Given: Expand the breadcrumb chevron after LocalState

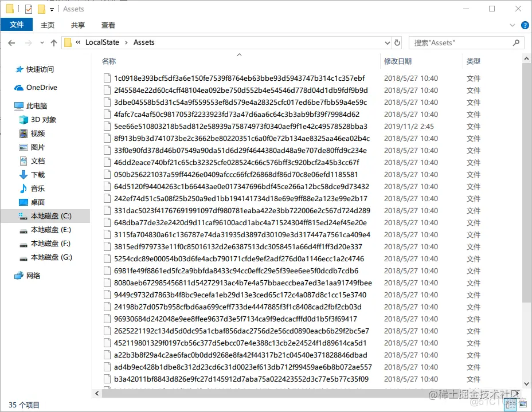Looking at the screenshot, I should [x=126, y=43].
